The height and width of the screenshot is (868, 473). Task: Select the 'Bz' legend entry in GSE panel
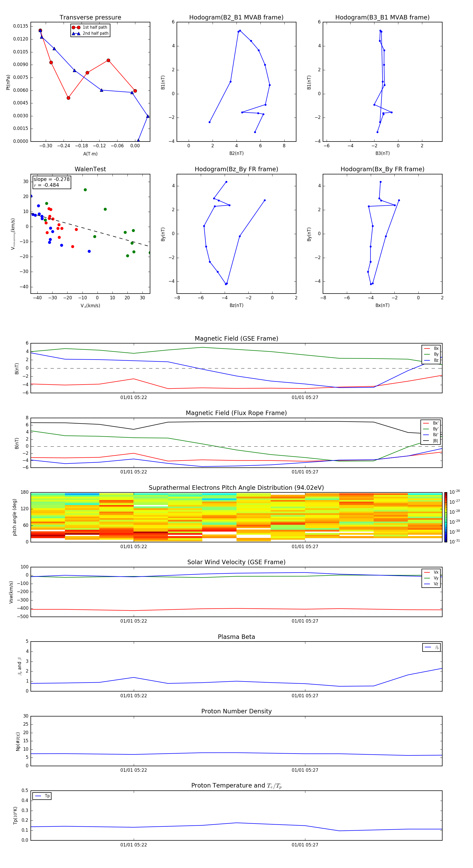click(x=431, y=360)
